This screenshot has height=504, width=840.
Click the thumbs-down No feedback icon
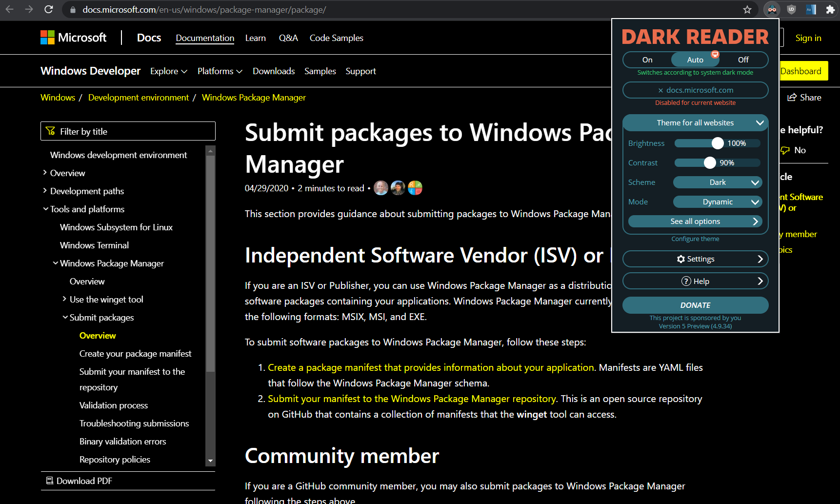[x=784, y=150]
